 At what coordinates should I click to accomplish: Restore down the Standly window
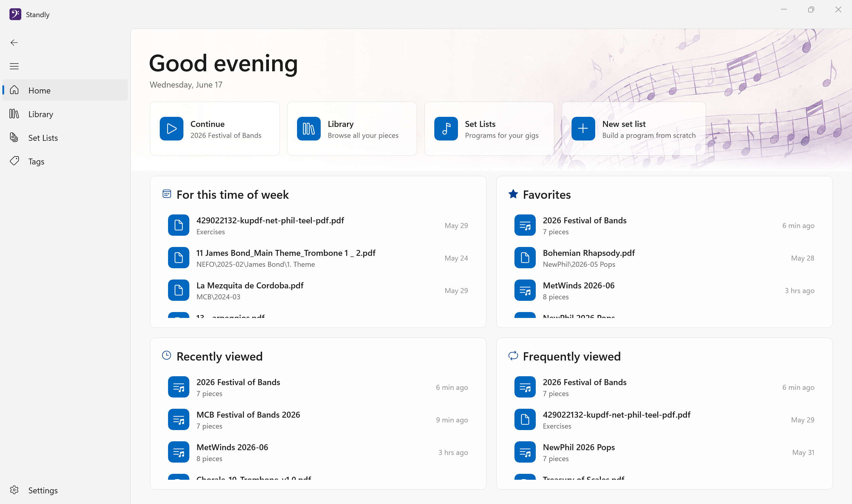811,9
